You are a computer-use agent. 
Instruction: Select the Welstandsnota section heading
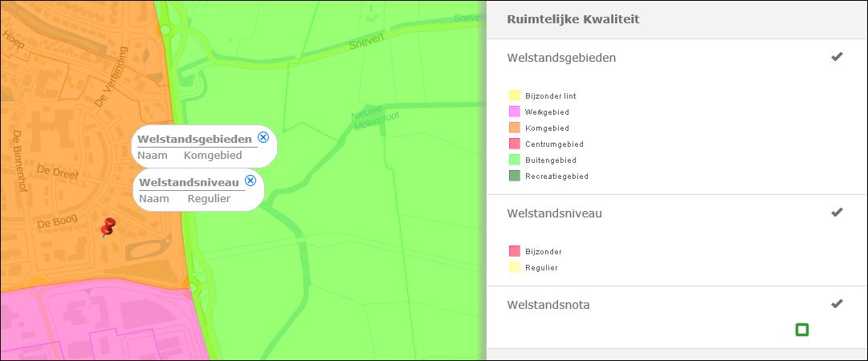tap(548, 305)
